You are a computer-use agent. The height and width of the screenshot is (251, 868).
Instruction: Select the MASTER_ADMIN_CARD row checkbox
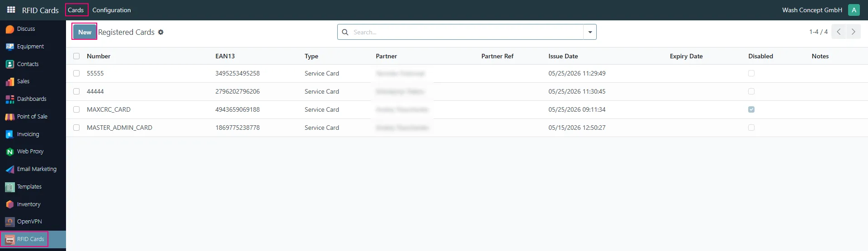76,128
